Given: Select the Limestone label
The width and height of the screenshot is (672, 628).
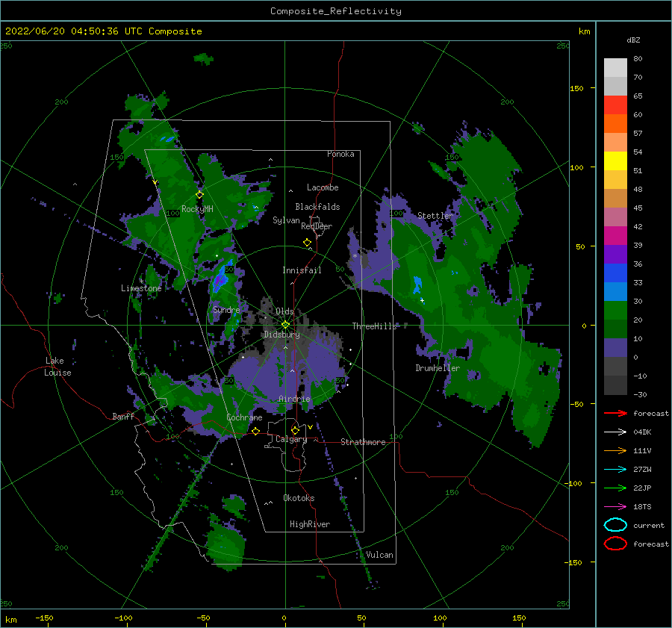Looking at the screenshot, I should pos(141,288).
